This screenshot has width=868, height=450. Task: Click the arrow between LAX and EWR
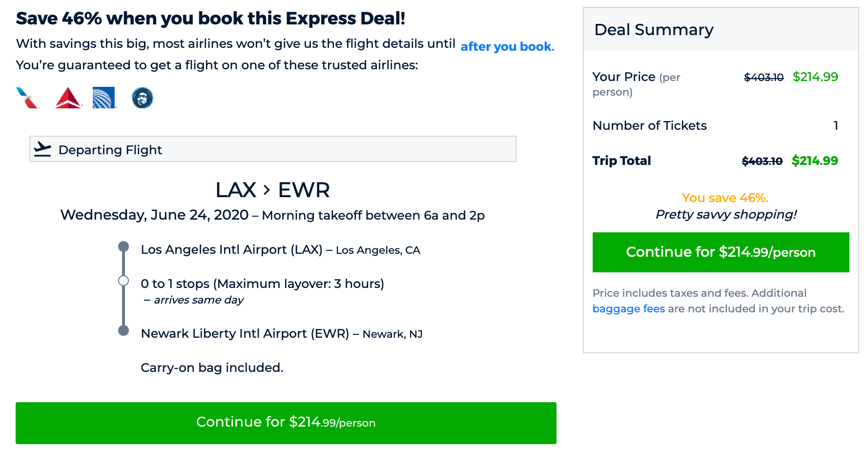pos(267,190)
